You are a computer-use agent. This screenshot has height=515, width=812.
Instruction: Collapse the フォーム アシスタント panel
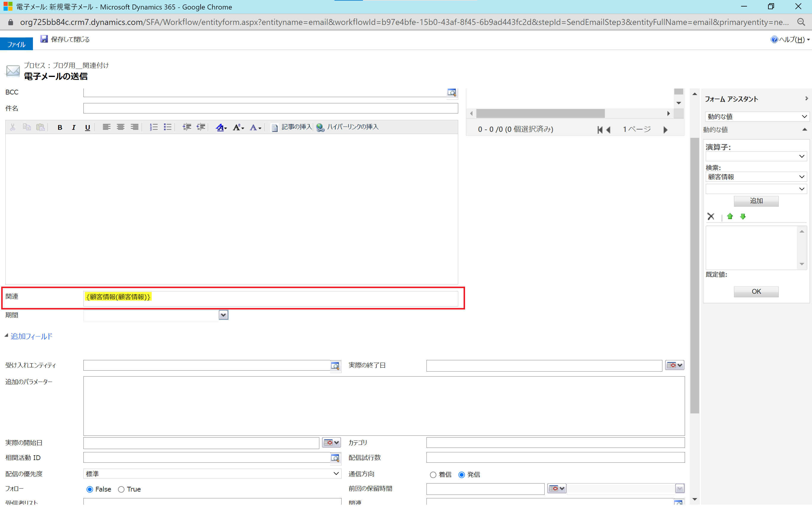[806, 99]
